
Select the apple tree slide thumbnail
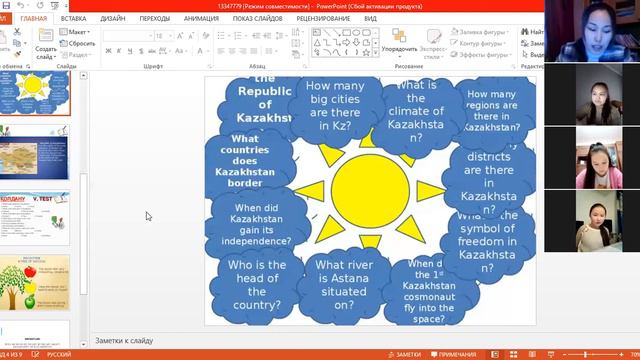[x=34, y=283]
